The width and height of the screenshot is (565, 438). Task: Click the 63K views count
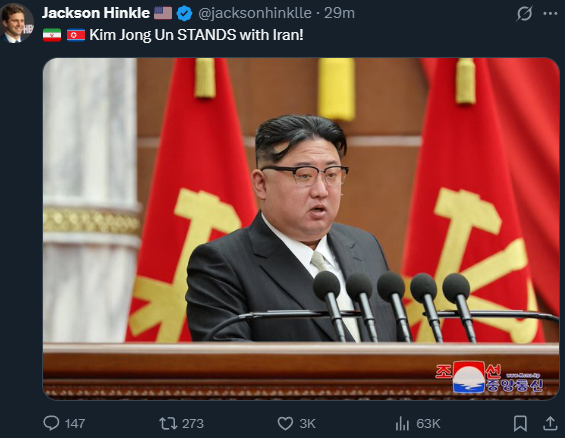428,424
